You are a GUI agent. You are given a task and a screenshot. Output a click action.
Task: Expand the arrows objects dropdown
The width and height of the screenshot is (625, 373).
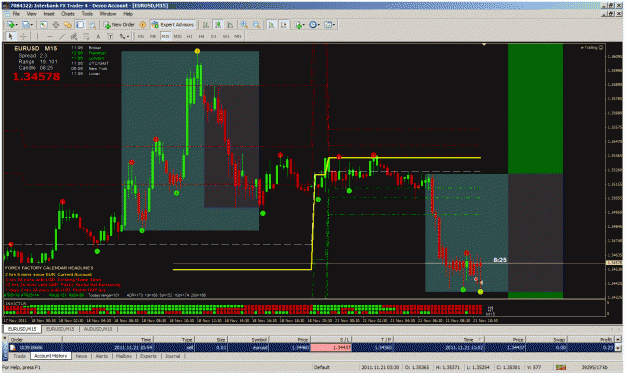click(128, 36)
